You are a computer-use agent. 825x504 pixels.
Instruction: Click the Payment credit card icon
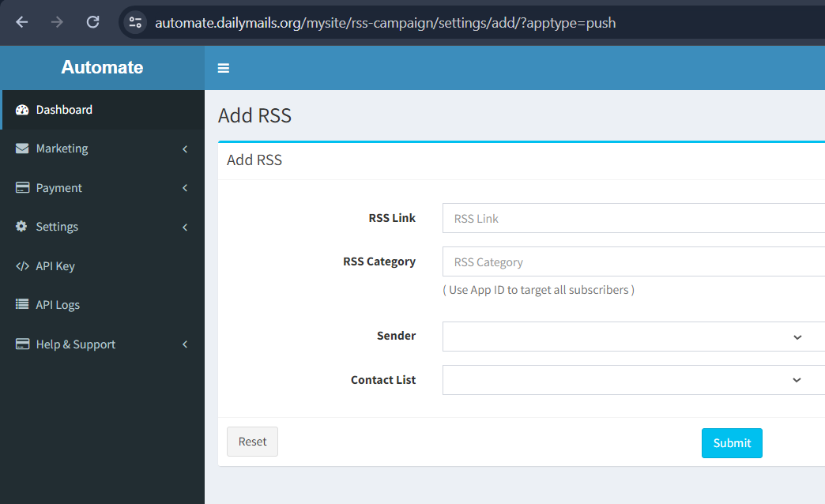22,188
